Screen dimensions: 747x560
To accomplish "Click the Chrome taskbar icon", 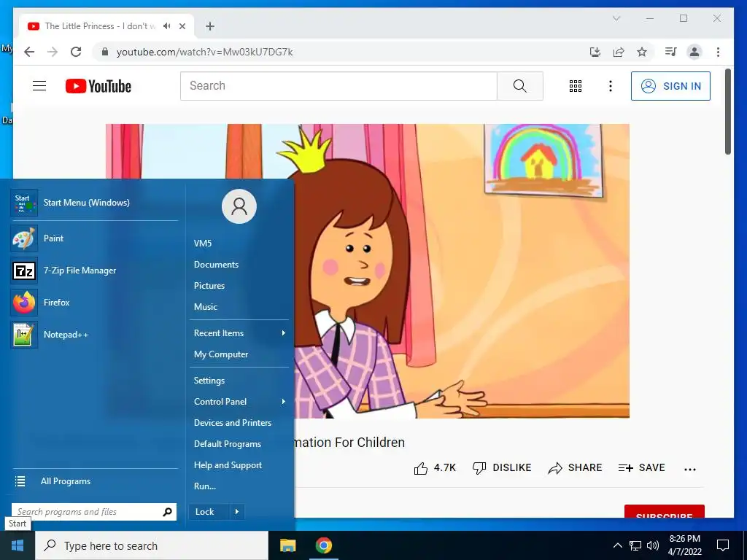I will (x=323, y=545).
